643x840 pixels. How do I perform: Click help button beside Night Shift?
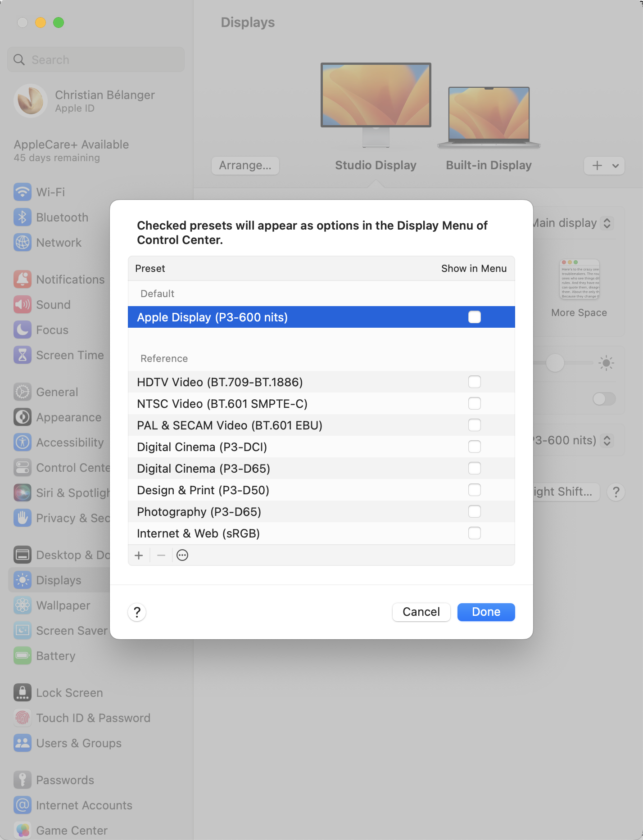[616, 492]
